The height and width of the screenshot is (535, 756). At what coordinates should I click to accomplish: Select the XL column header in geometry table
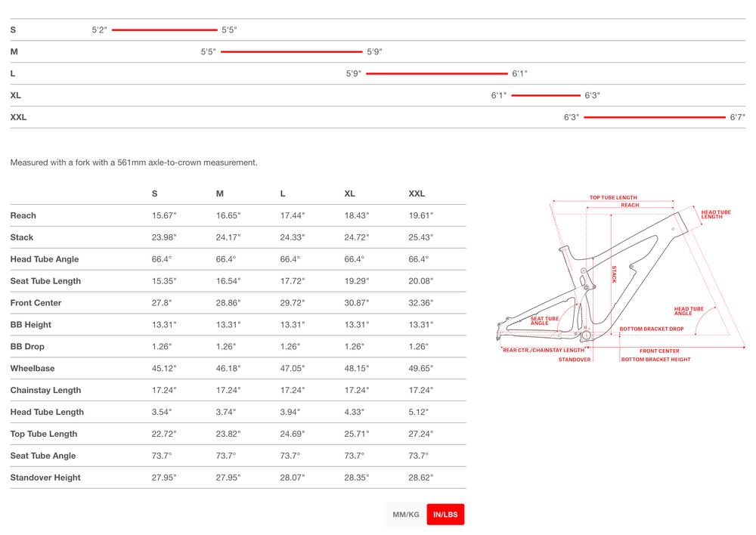click(350, 193)
